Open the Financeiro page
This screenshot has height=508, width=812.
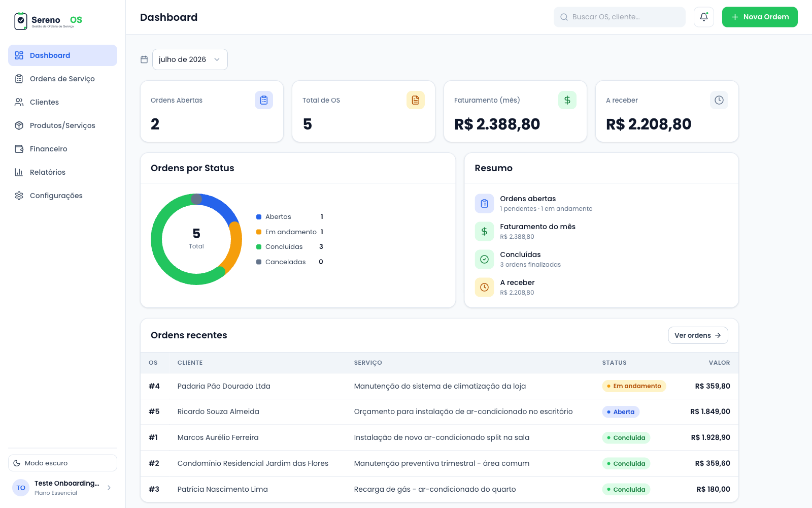pos(62,149)
